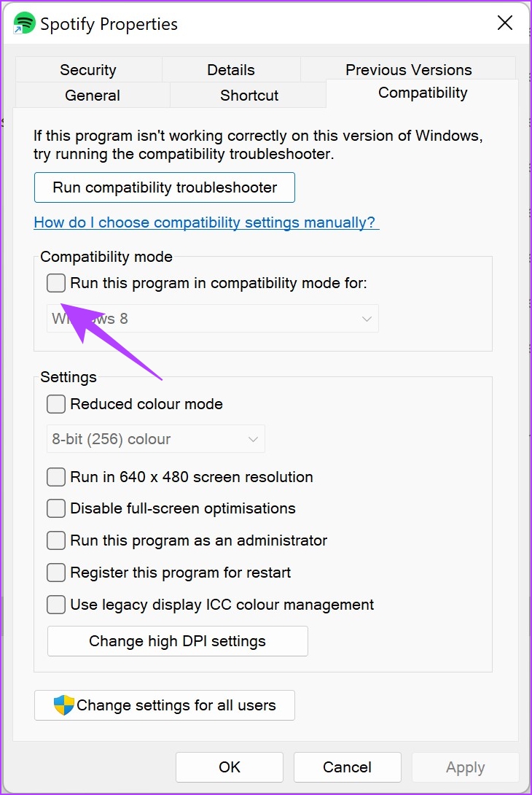Enable Run this program in compatibility mode
Viewport: 532px width, 795px height.
(55, 283)
